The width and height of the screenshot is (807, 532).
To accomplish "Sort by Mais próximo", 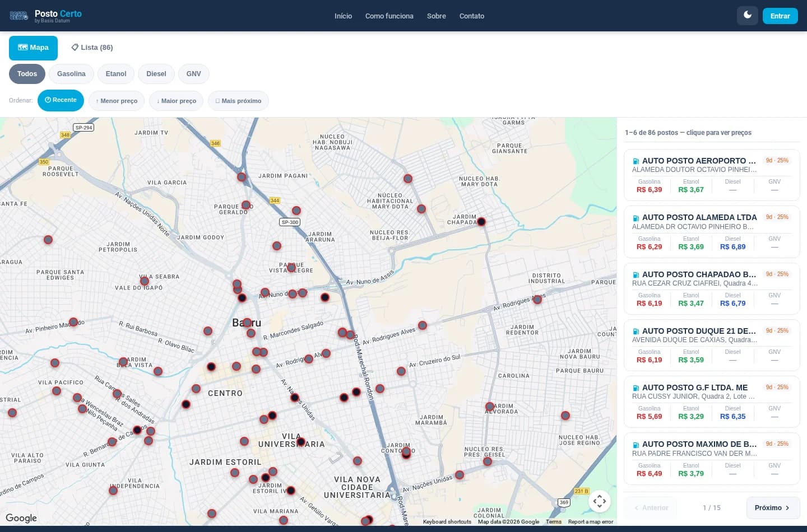I will pyautogui.click(x=238, y=101).
